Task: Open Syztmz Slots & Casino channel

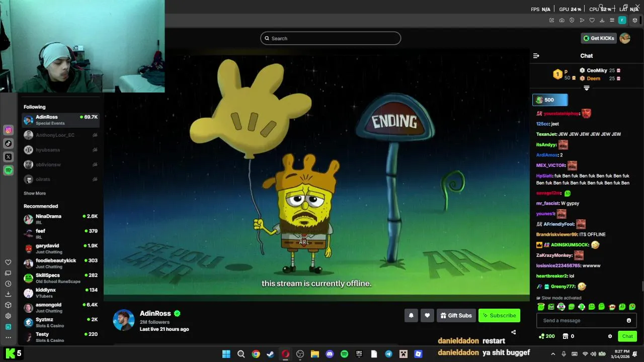Action: [60, 322]
